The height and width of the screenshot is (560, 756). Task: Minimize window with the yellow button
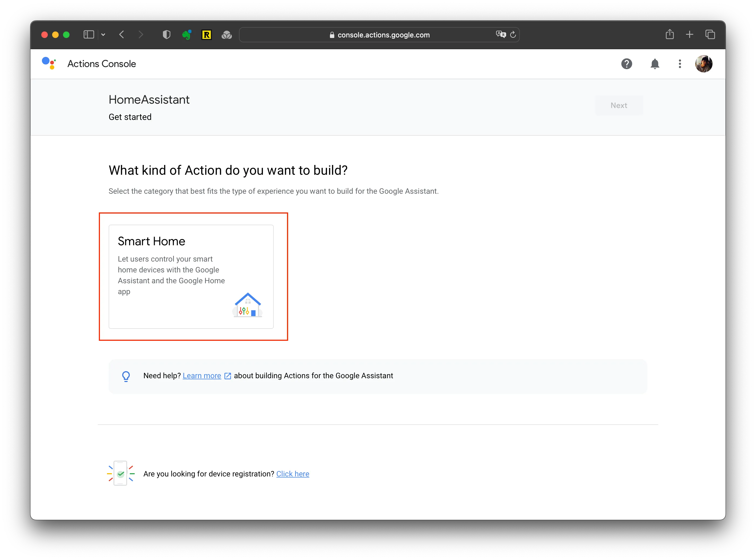pos(55,34)
